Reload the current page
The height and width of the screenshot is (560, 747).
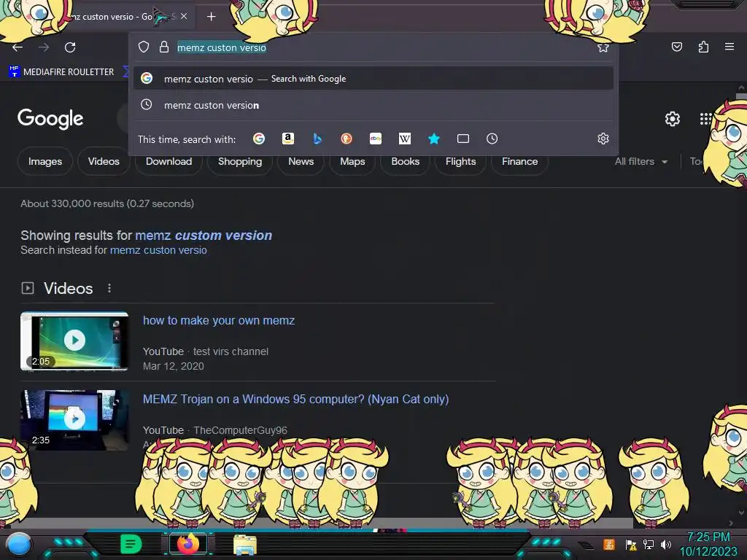click(x=70, y=47)
